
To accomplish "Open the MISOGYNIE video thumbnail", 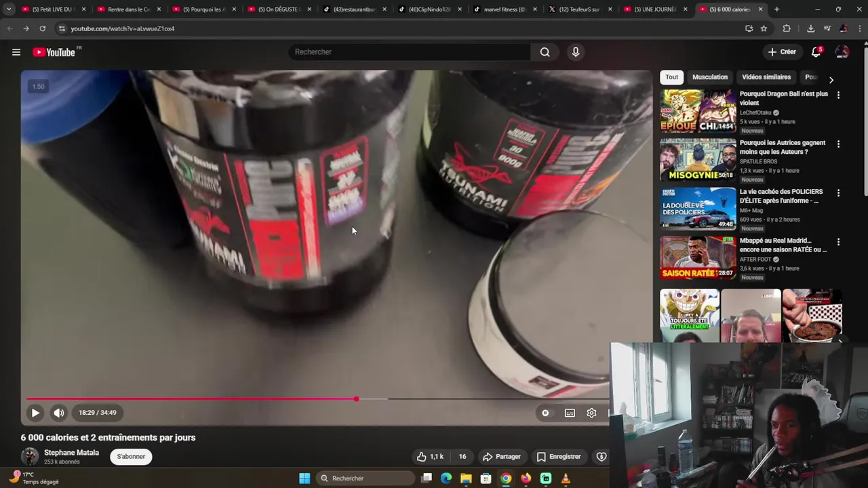I will pyautogui.click(x=698, y=160).
